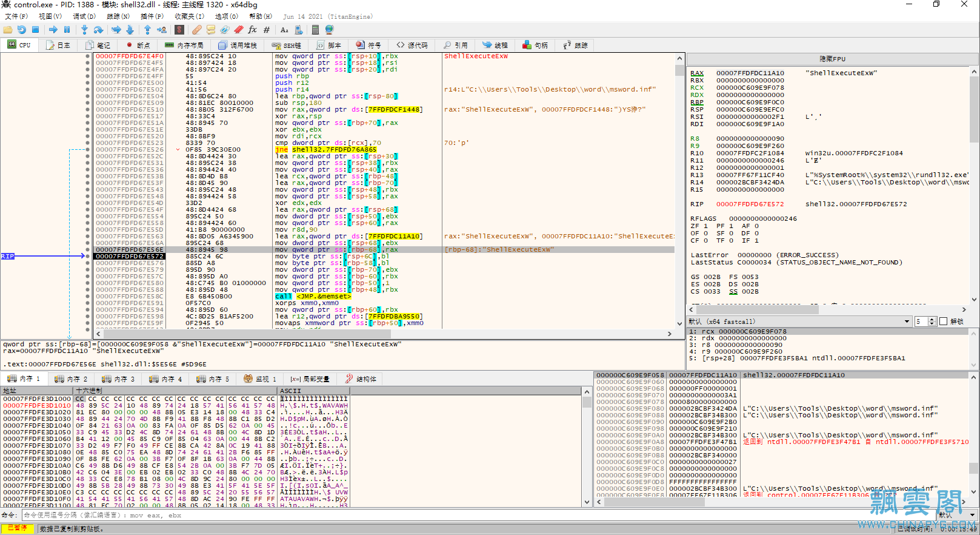Switch to the 符号 symbols tab

click(369, 45)
